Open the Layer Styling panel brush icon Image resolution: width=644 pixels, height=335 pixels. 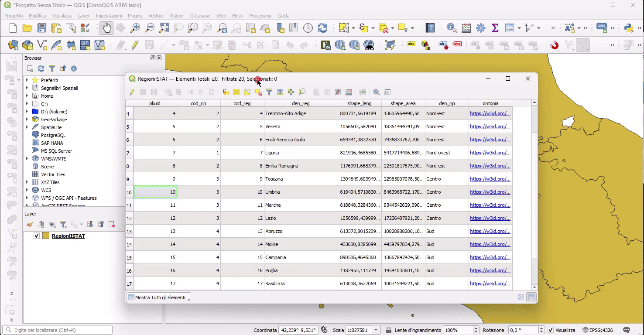30,224
